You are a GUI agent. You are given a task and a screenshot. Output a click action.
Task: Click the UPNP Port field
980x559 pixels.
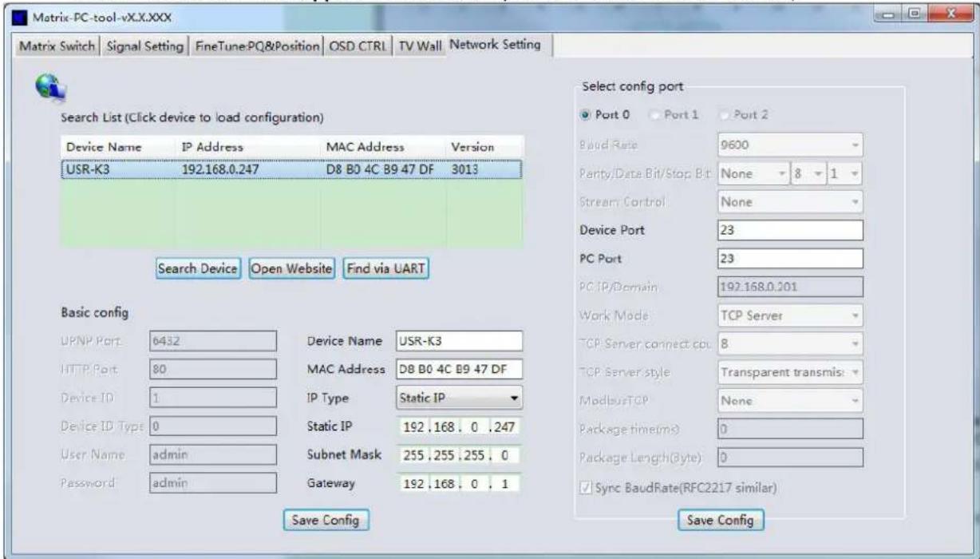click(212, 341)
